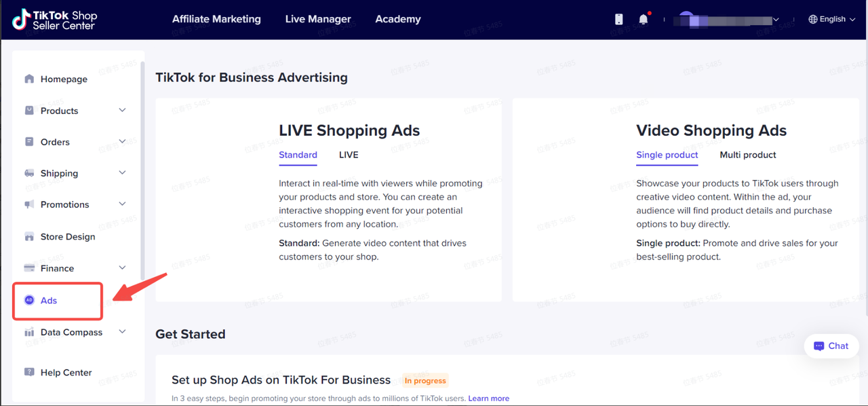Click the Video Shopping Ads heading
This screenshot has width=868, height=406.
[x=711, y=130]
